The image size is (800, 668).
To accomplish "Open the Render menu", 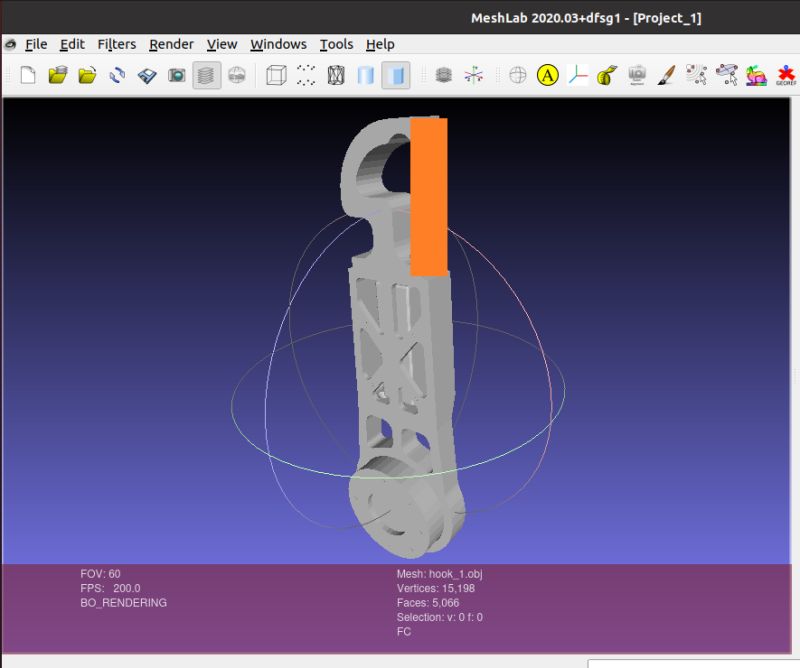I will pyautogui.click(x=170, y=44).
